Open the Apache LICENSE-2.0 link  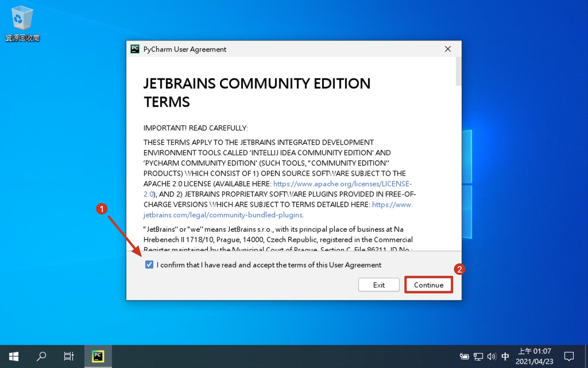342,184
